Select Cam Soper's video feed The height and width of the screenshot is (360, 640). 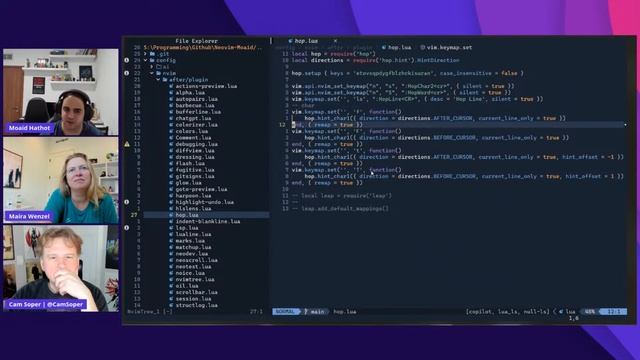[x=61, y=269]
